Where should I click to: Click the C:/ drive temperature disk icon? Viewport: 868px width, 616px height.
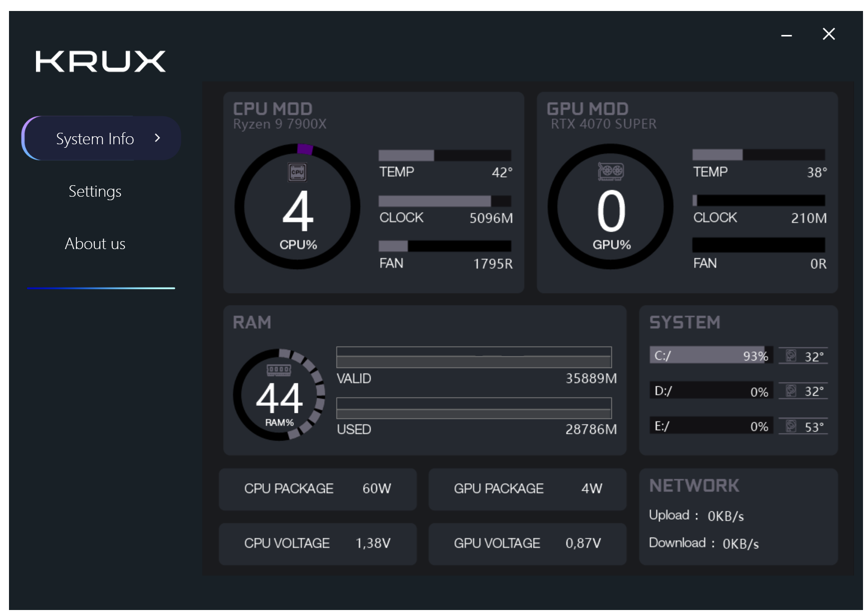(791, 355)
